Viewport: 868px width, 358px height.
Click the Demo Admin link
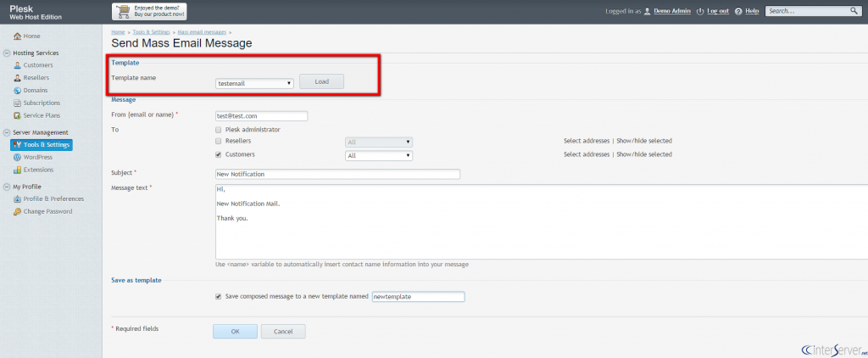672,11
